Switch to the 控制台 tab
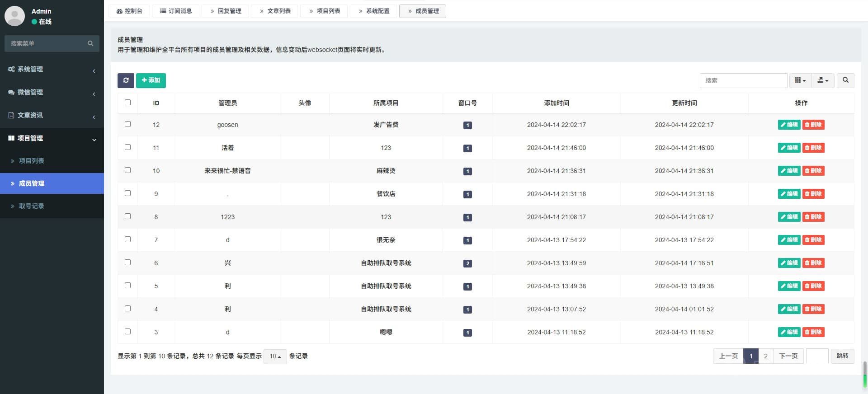 click(129, 11)
